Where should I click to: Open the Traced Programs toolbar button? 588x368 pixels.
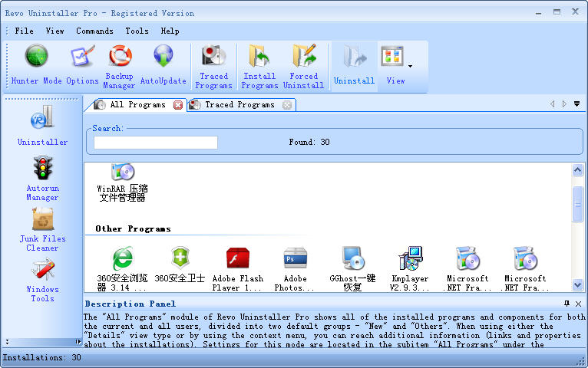pos(213,65)
